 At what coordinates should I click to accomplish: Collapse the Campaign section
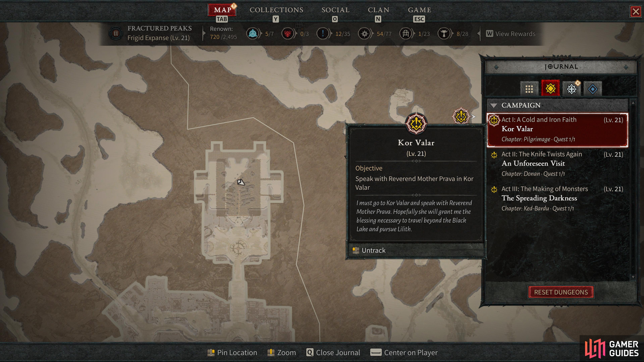click(494, 105)
